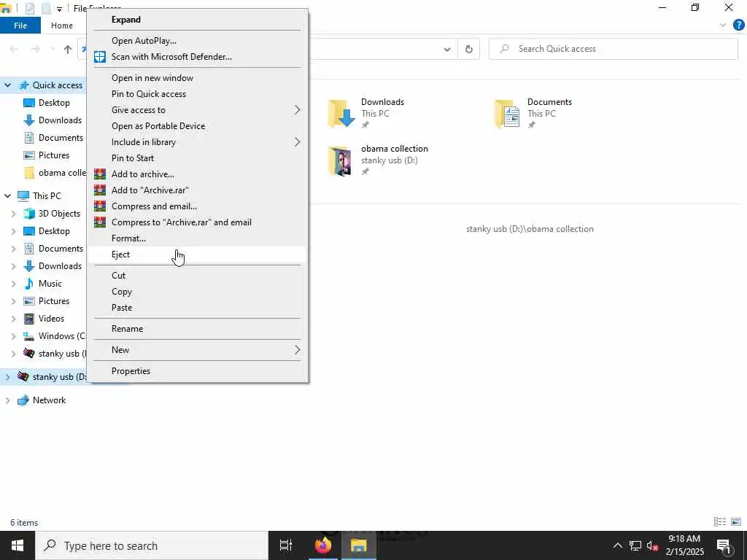Choose Pin to Start

click(197, 158)
